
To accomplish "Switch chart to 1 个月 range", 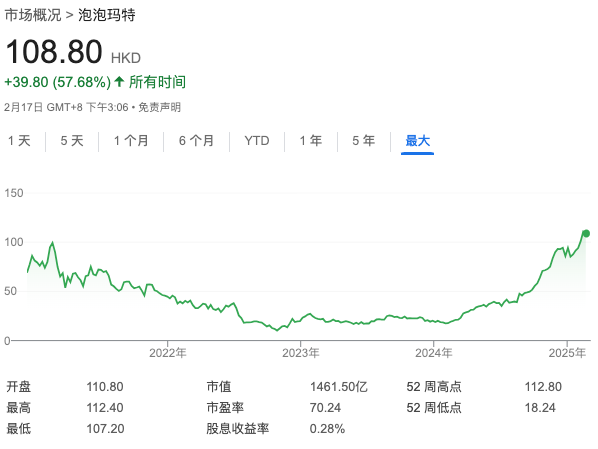I will [x=131, y=141].
